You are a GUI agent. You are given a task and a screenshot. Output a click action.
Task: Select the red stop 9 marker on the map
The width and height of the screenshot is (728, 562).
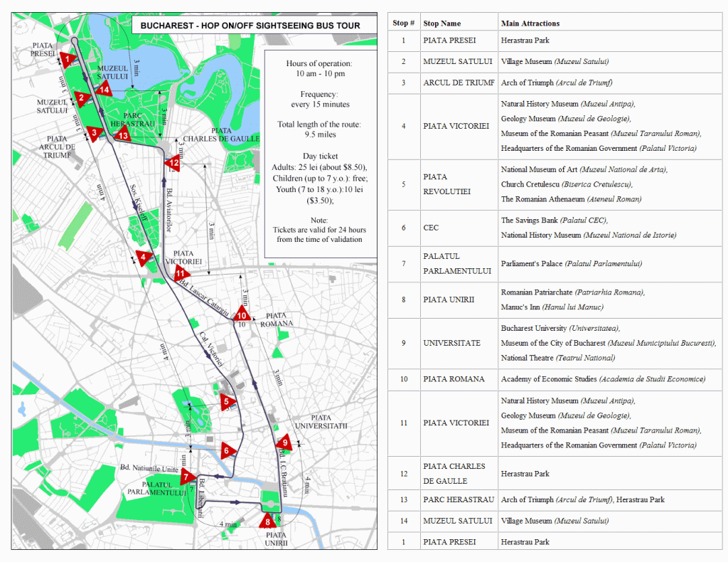coord(284,443)
